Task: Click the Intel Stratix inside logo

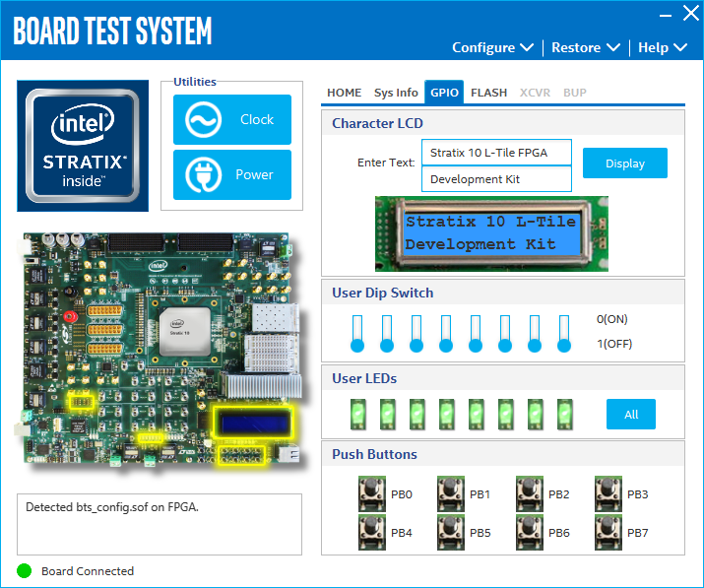Action: tap(83, 146)
